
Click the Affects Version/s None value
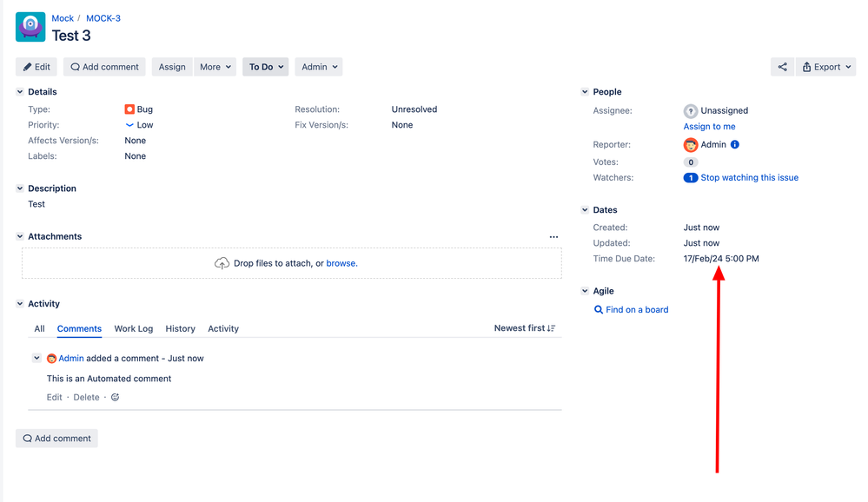135,141
